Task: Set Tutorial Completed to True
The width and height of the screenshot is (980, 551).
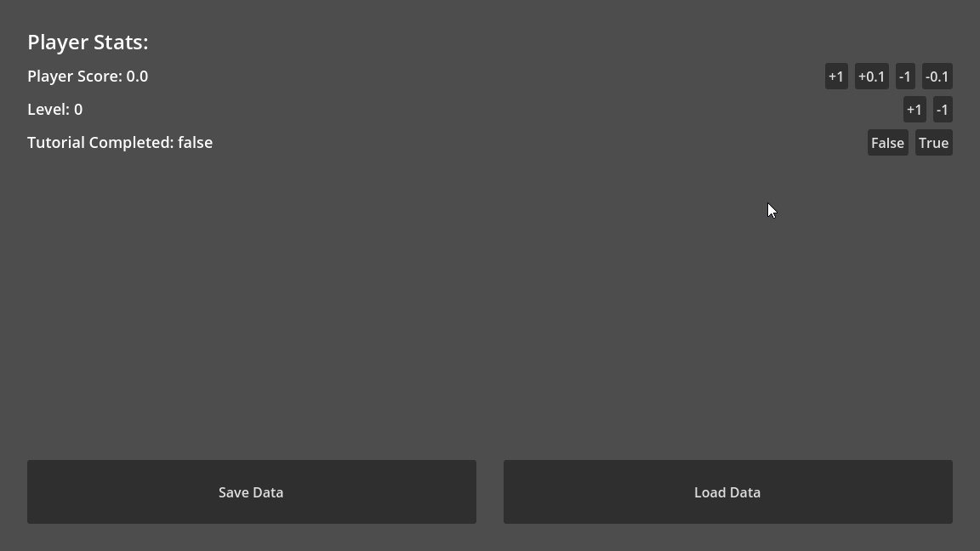Action: pyautogui.click(x=933, y=143)
